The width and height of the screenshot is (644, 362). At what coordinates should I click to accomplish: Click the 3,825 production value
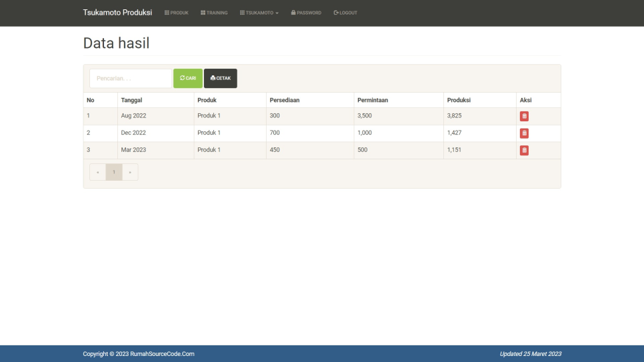(454, 116)
